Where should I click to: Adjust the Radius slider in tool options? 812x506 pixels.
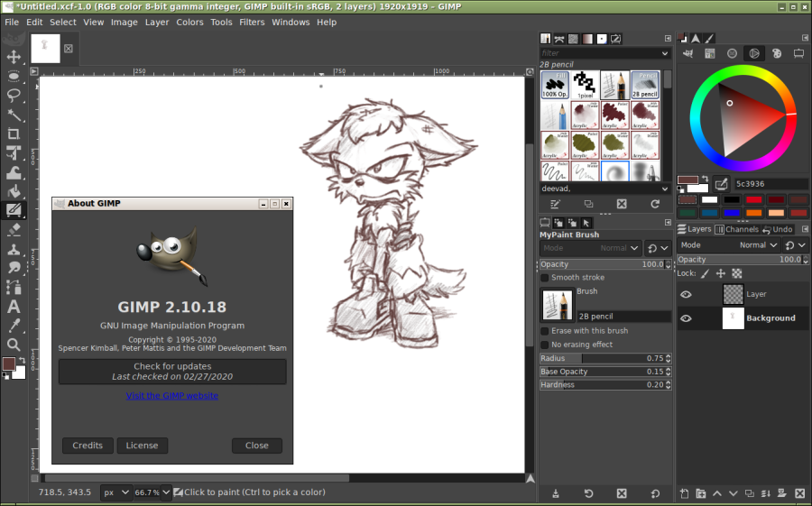click(x=605, y=358)
